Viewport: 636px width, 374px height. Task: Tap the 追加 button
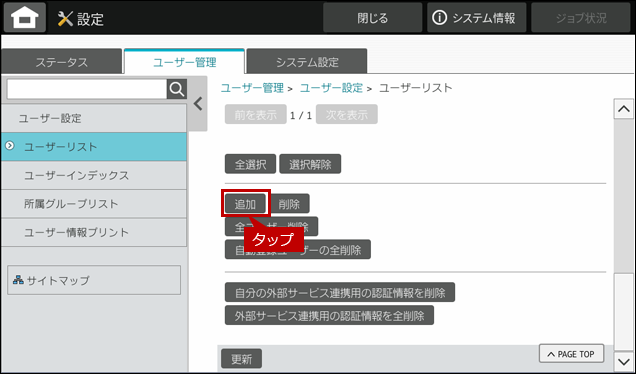point(245,203)
